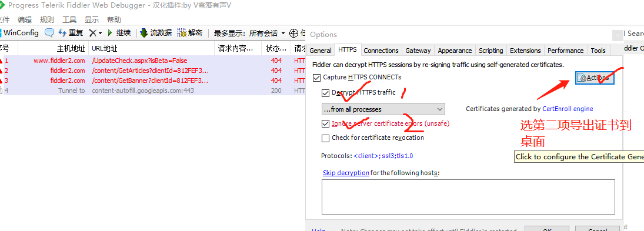Toggle Decrypt HTTPS traffic checkbox
The width and height of the screenshot is (644, 231).
(325, 93)
